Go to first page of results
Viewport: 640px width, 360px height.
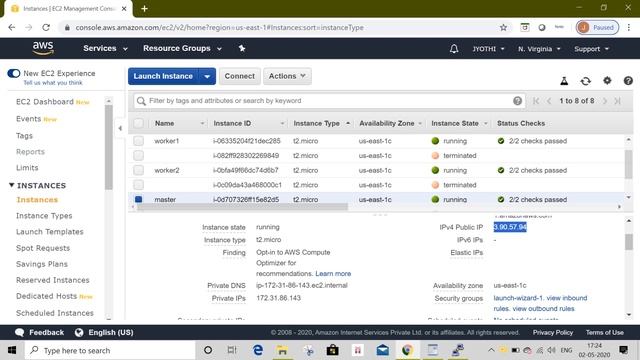point(536,101)
